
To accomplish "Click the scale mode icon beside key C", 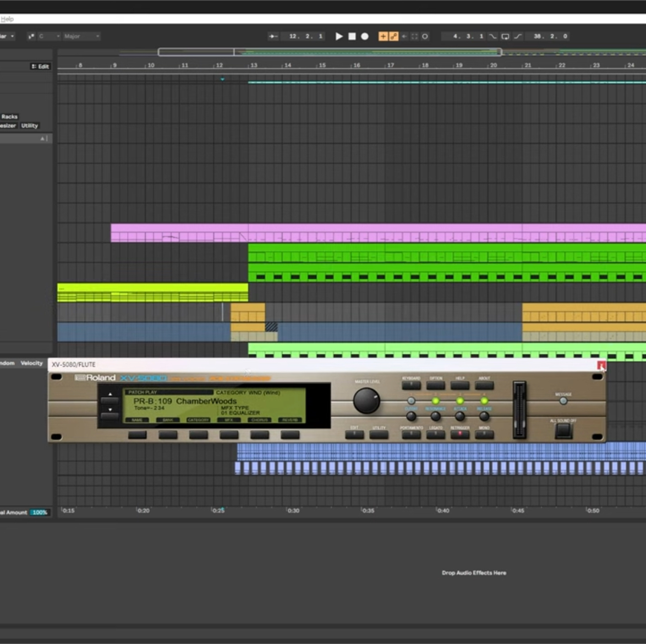I will coord(31,36).
